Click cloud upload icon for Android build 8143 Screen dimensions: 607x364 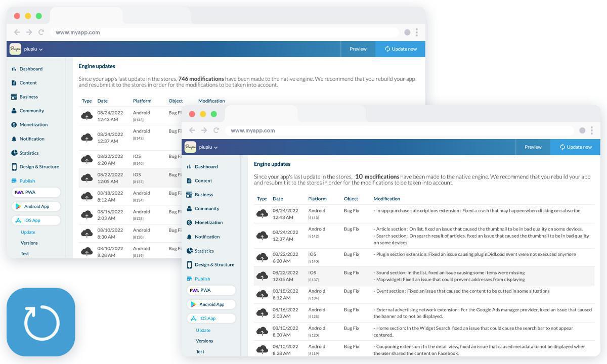tap(262, 214)
